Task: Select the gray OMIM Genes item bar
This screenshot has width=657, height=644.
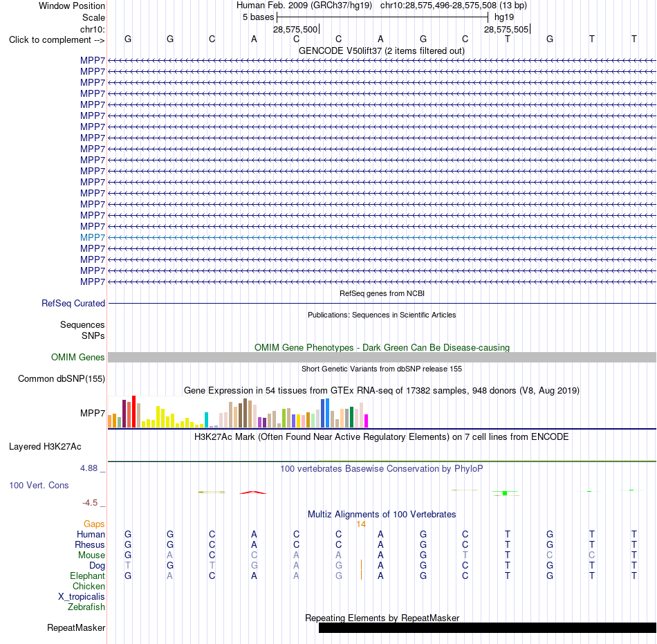Action: 382,358
